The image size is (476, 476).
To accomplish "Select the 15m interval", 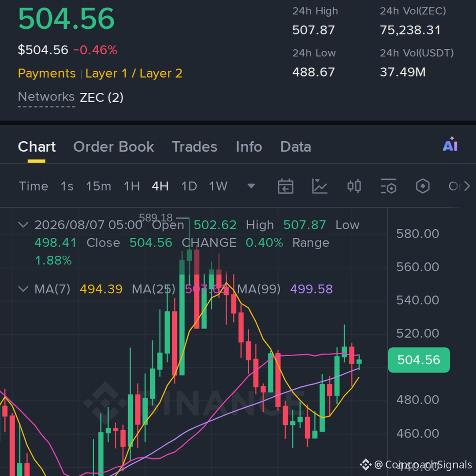I will click(x=99, y=186).
